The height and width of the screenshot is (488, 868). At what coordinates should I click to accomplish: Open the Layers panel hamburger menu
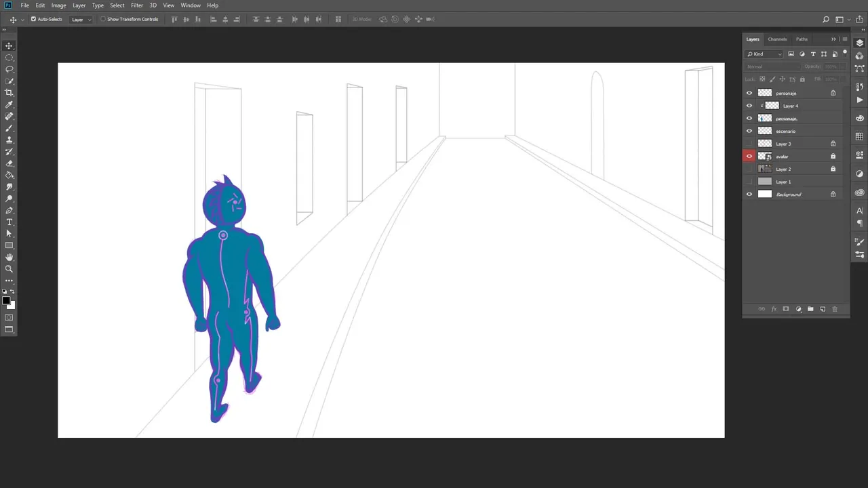pyautogui.click(x=844, y=39)
